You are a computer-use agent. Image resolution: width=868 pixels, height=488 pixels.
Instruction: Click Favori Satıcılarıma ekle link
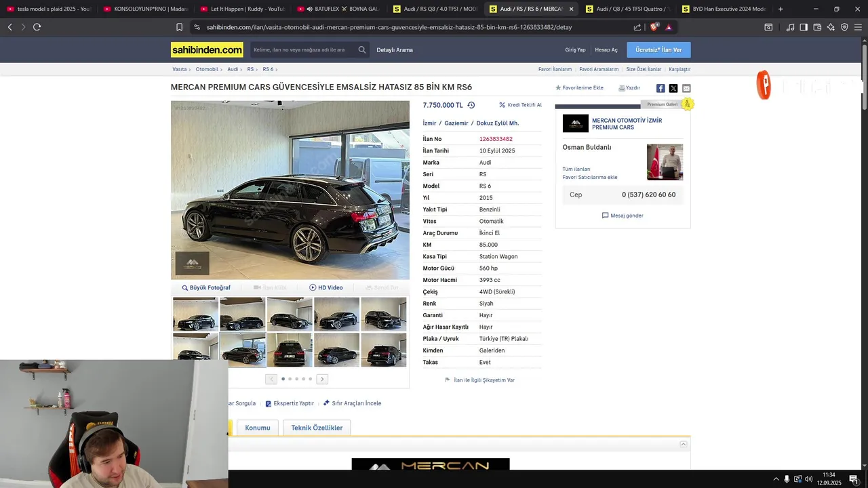[590, 177]
